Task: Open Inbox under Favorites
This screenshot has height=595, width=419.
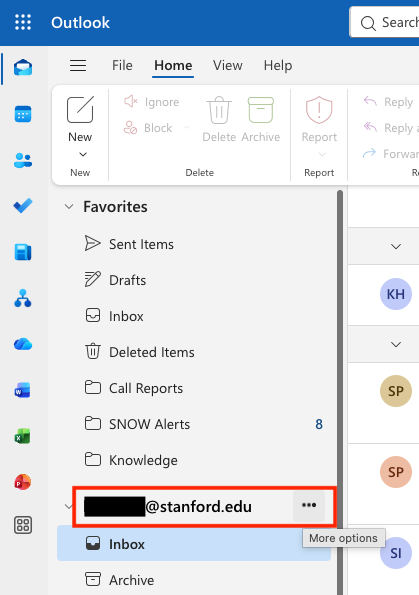Action: pyautogui.click(x=194, y=316)
